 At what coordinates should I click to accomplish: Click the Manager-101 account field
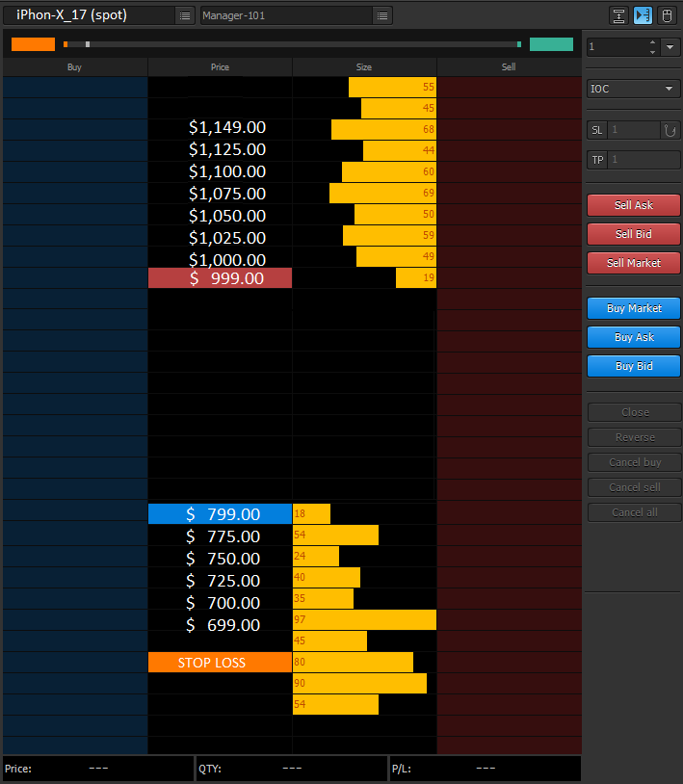[x=287, y=15]
